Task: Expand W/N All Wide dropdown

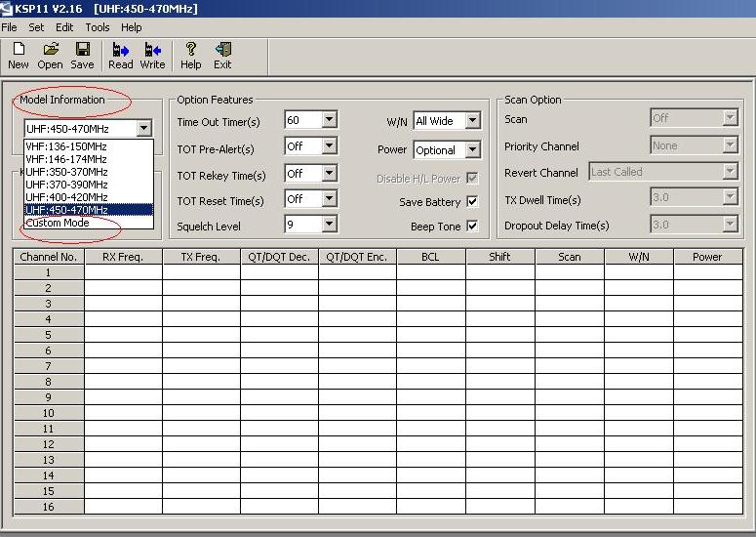Action: coord(473,120)
